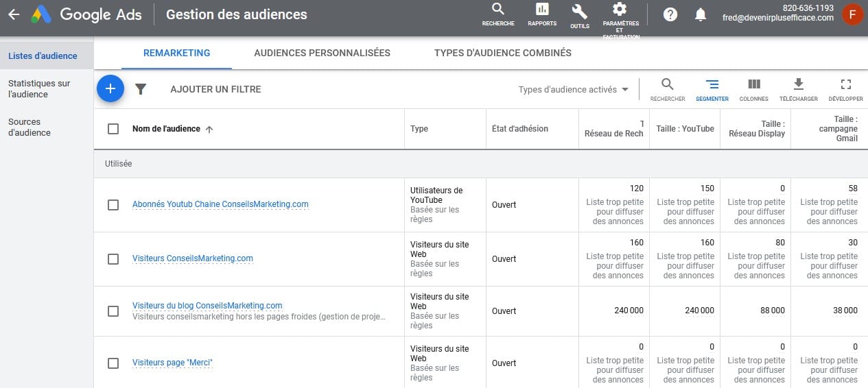Viewport: 868px width, 388px height.
Task: Switch to Types d'audience combinés tab
Action: point(503,53)
